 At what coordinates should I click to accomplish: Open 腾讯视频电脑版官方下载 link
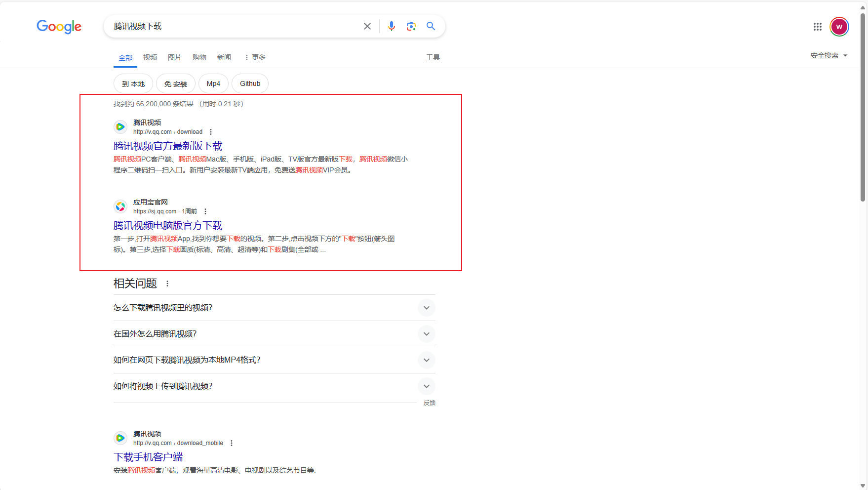pyautogui.click(x=168, y=225)
